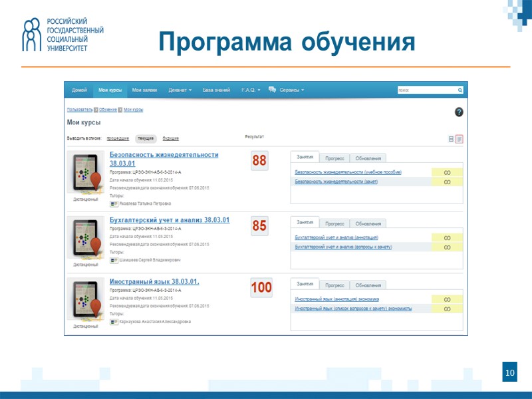
Task: Click tutor name Яковлева Татьяна Петровна
Action: coord(145,204)
